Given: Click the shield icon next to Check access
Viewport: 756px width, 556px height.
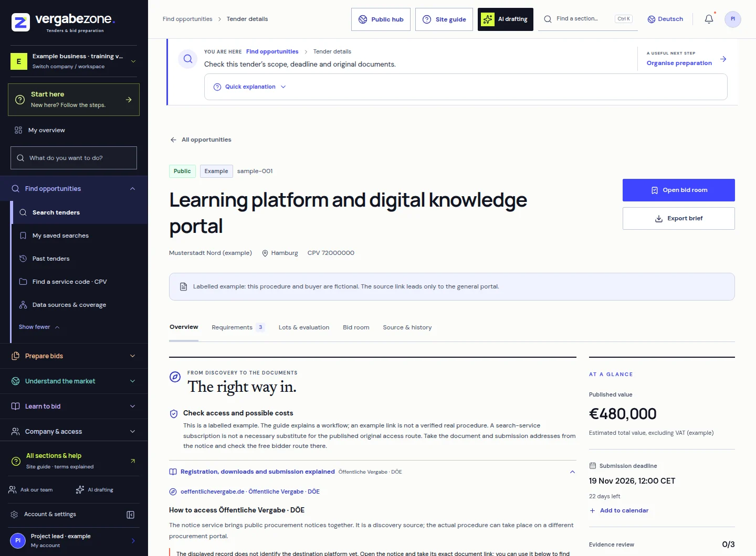Looking at the screenshot, I should pyautogui.click(x=174, y=413).
